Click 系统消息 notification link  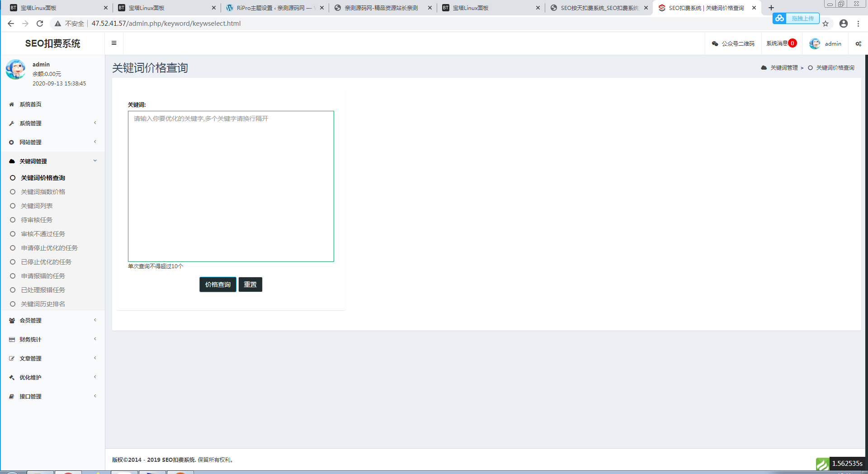coord(781,43)
